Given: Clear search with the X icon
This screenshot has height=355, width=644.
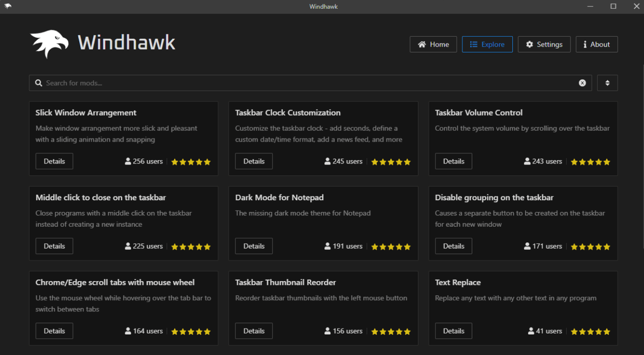Looking at the screenshot, I should (x=582, y=83).
